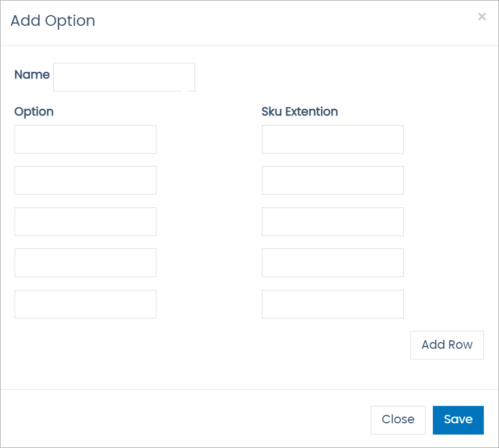Image resolution: width=499 pixels, height=448 pixels.
Task: Click the Name label next to the field
Action: point(32,75)
